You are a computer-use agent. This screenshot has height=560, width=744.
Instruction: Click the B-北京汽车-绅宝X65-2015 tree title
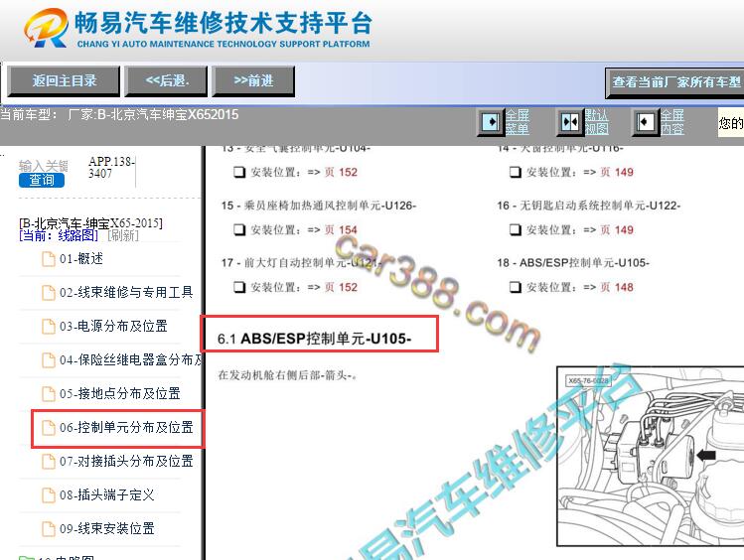coord(90,222)
